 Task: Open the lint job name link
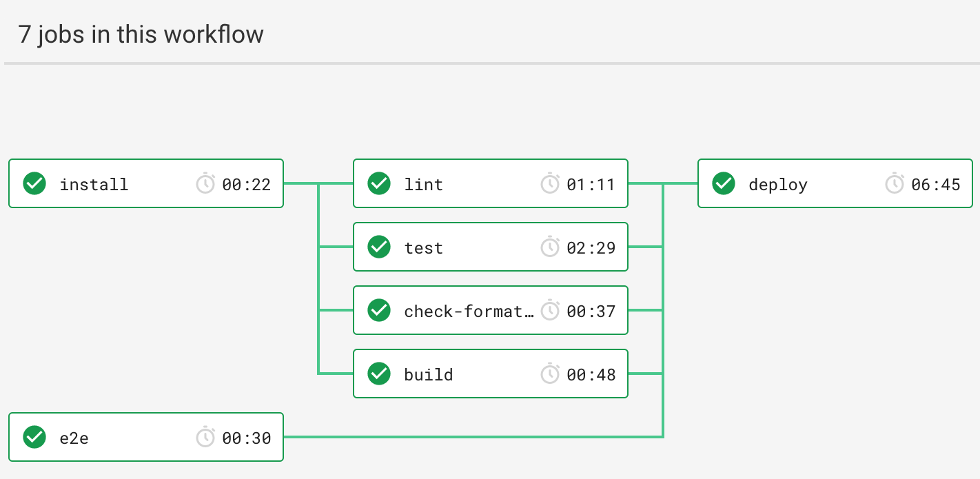pyautogui.click(x=423, y=185)
